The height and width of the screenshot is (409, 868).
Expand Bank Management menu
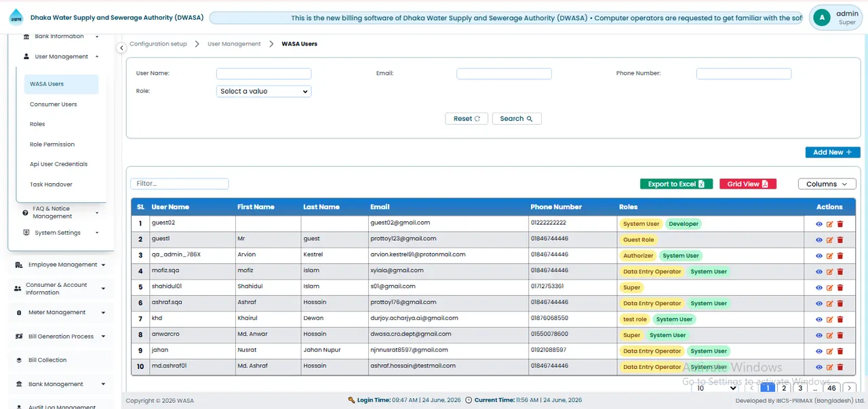(x=60, y=384)
